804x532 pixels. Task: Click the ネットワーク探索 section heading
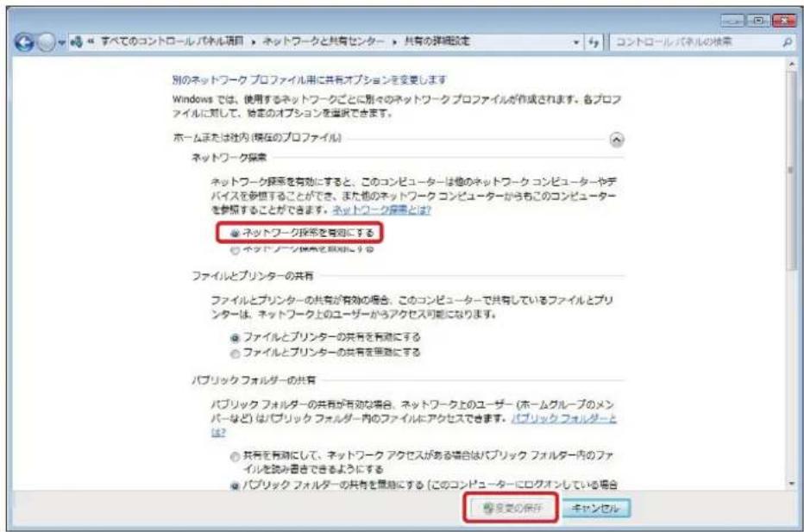(x=229, y=157)
